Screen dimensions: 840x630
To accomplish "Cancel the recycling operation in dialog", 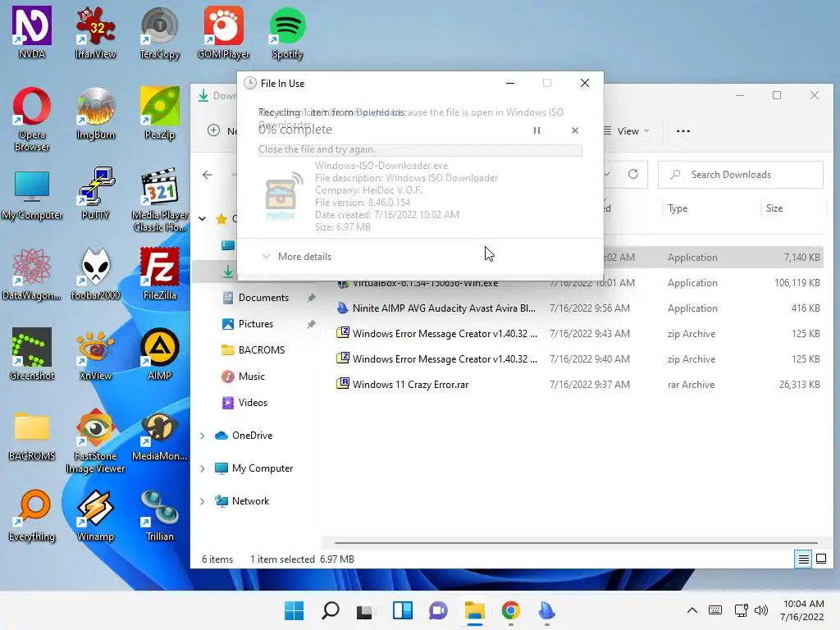I will [575, 130].
